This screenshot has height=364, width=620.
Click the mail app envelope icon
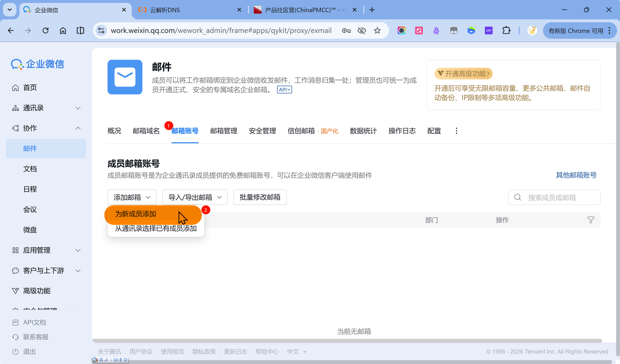(x=125, y=77)
